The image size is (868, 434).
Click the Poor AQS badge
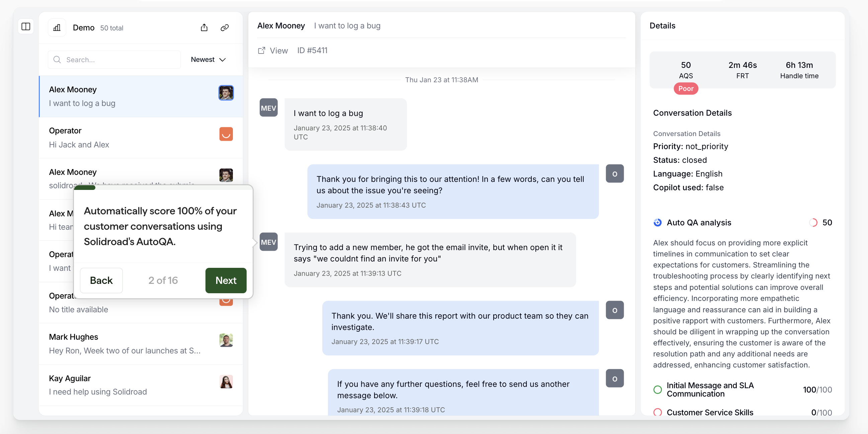(685, 89)
